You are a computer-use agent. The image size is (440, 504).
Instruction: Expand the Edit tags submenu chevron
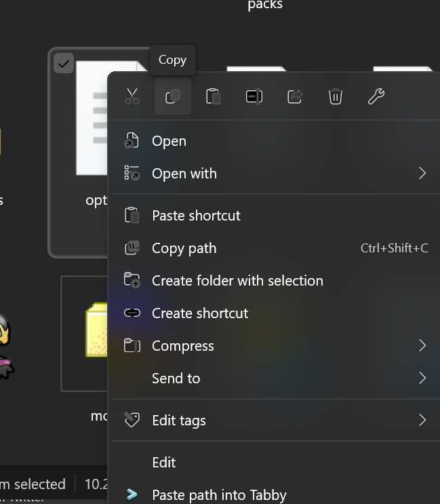[422, 421]
